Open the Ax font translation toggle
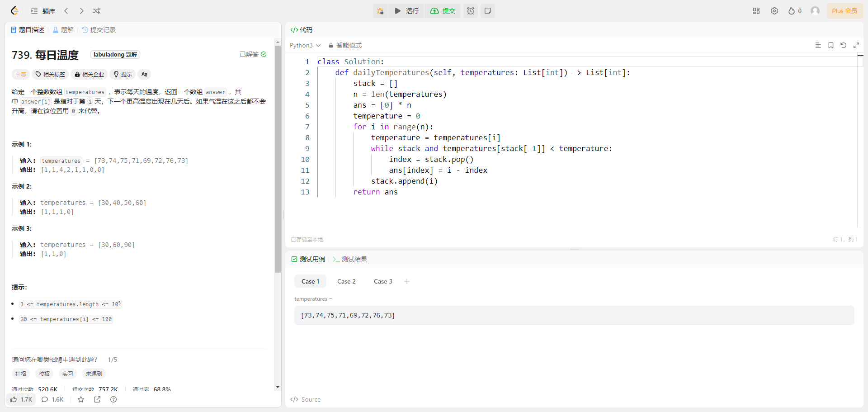Image resolution: width=868 pixels, height=412 pixels. tap(144, 74)
